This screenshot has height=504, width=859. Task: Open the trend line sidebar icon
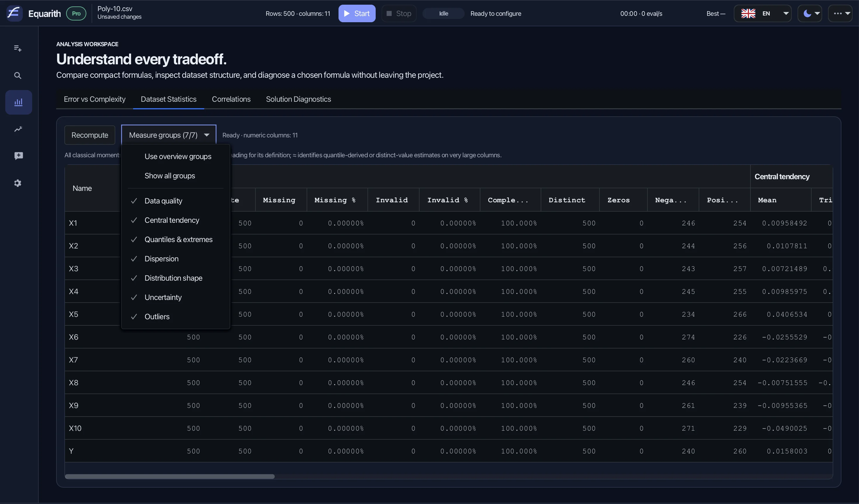[x=18, y=129]
